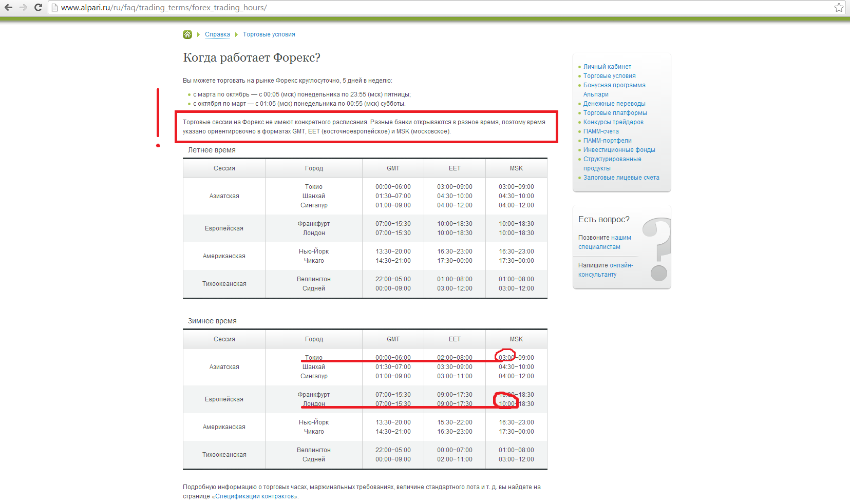Viewport: 850px width, 504px height.
Task: Click Американская session cell in winter table
Action: (x=224, y=427)
